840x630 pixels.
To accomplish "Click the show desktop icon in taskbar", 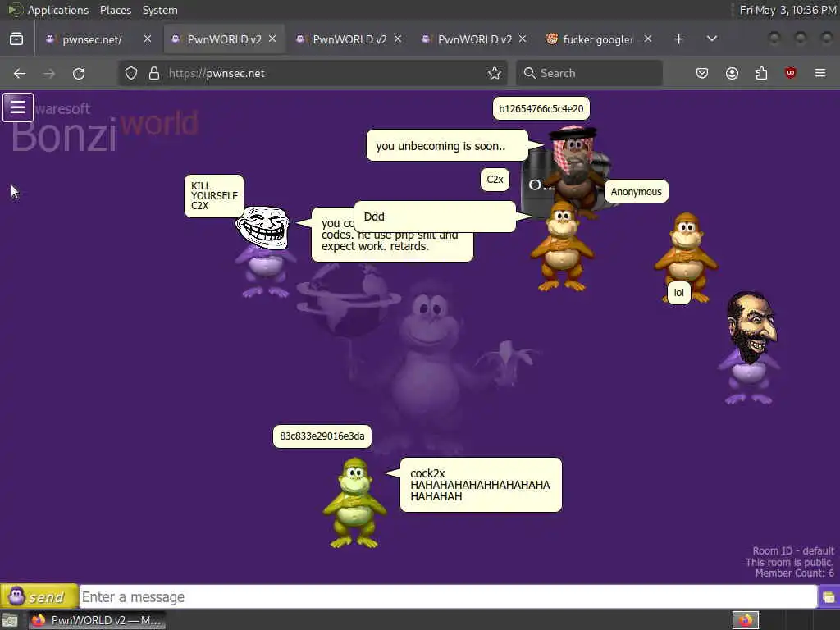I will tap(10, 620).
